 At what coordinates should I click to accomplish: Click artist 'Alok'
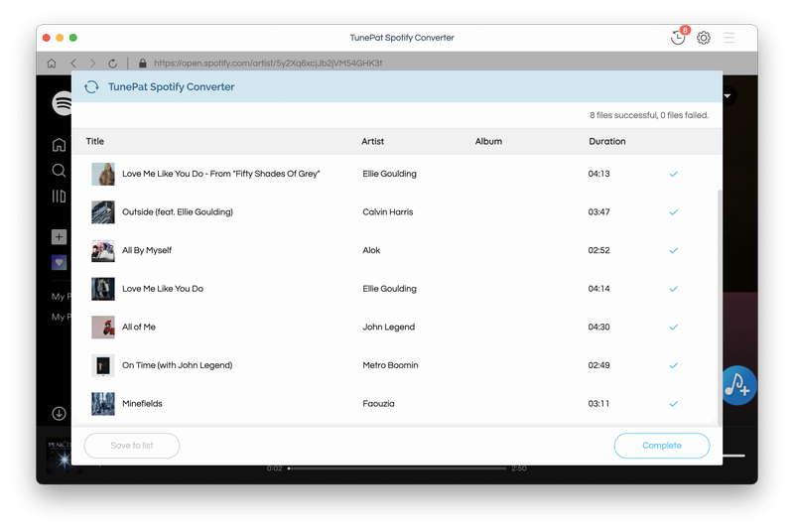[371, 250]
